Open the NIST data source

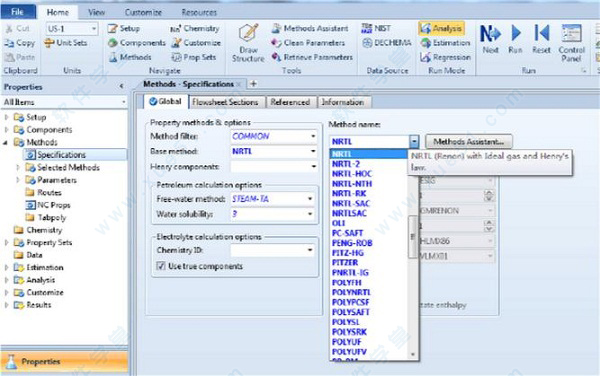coord(376,28)
